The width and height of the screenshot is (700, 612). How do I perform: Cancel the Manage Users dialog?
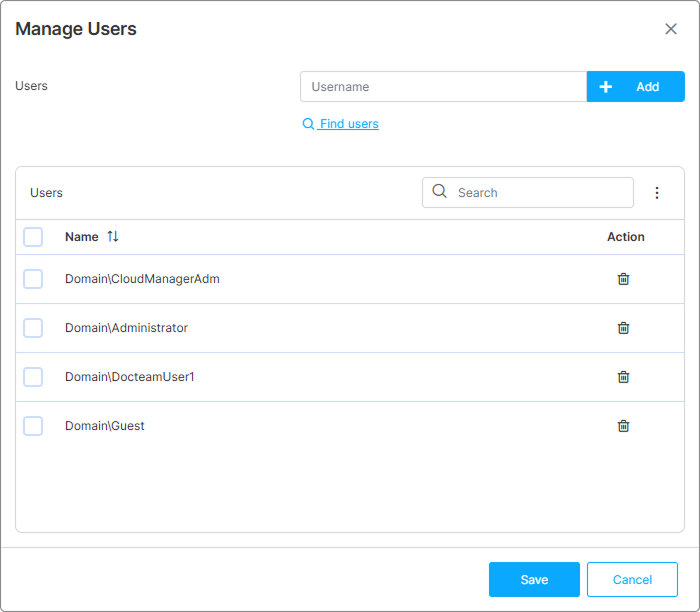[x=632, y=579]
